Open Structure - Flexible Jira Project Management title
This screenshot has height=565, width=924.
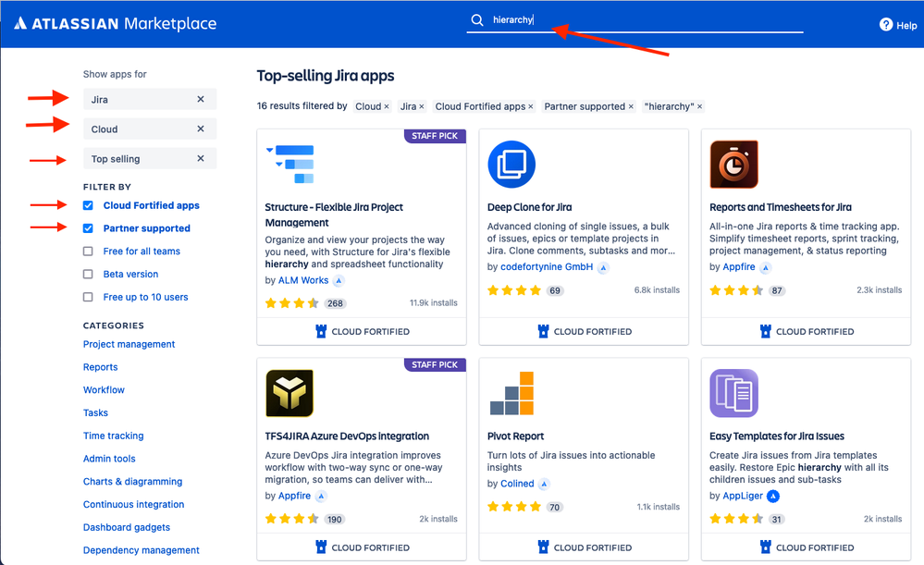(x=334, y=215)
